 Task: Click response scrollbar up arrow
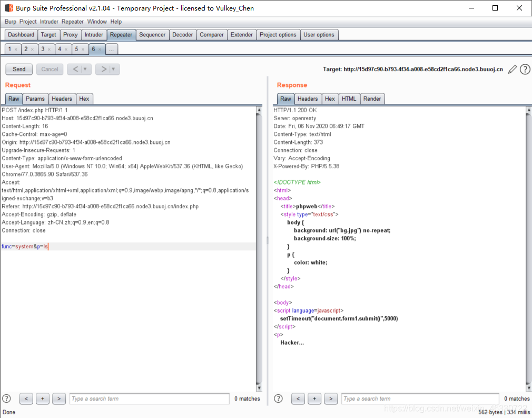pyautogui.click(x=529, y=110)
